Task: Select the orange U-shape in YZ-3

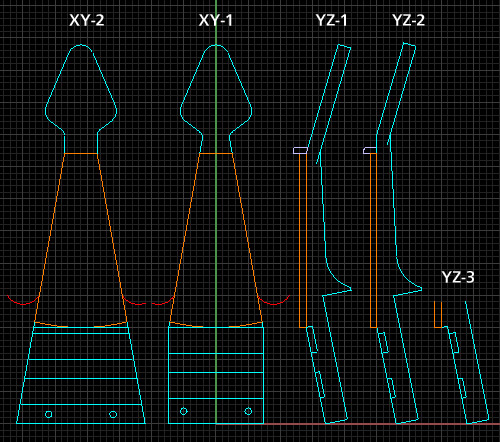Action: point(438,314)
